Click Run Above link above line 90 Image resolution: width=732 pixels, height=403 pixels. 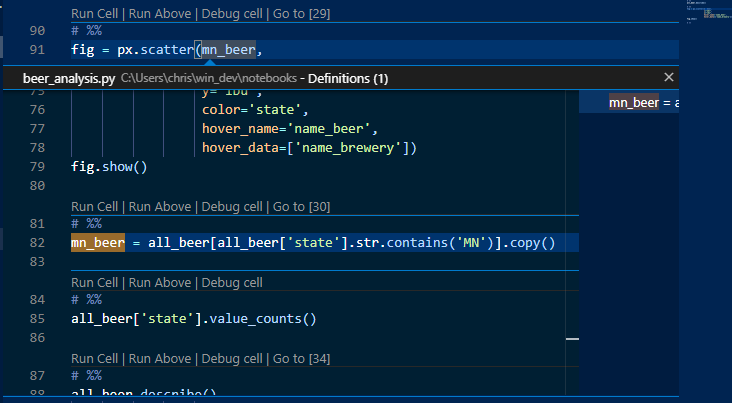pyautogui.click(x=160, y=14)
